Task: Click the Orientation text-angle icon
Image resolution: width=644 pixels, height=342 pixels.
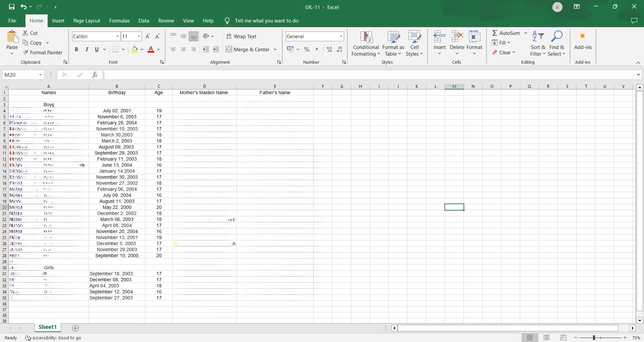Action: point(206,36)
